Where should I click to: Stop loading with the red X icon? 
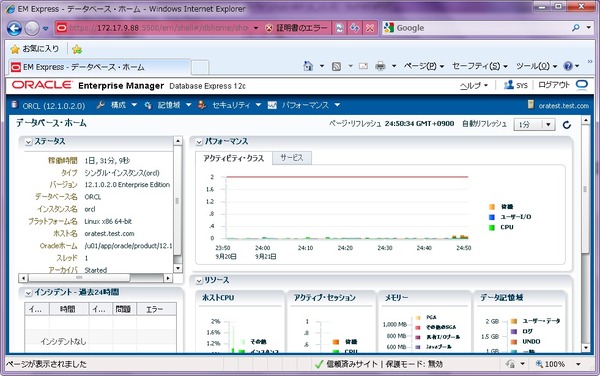click(x=370, y=28)
